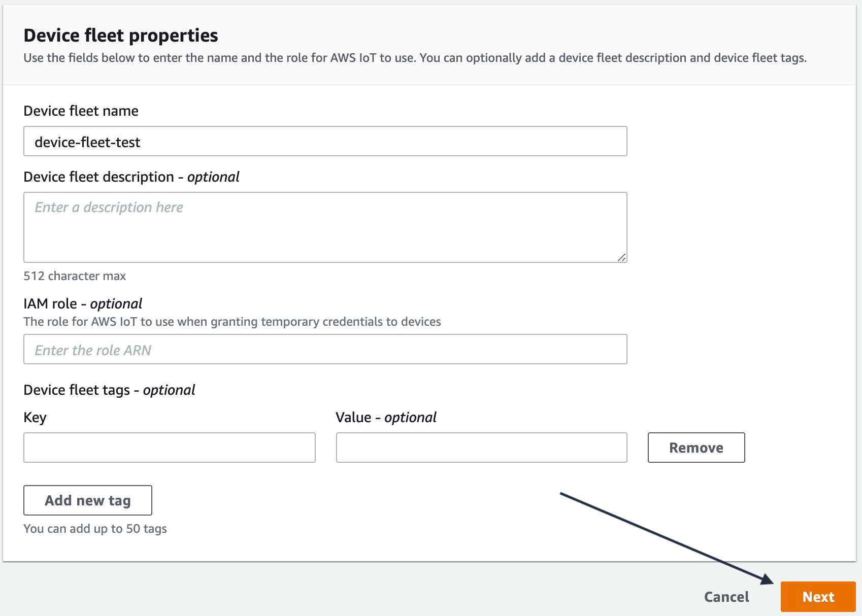
Task: Click the Add new tag button
Action: pyautogui.click(x=87, y=500)
